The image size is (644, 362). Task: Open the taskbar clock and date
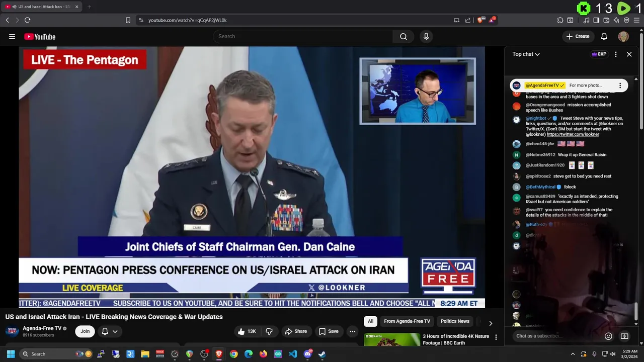click(x=630, y=354)
